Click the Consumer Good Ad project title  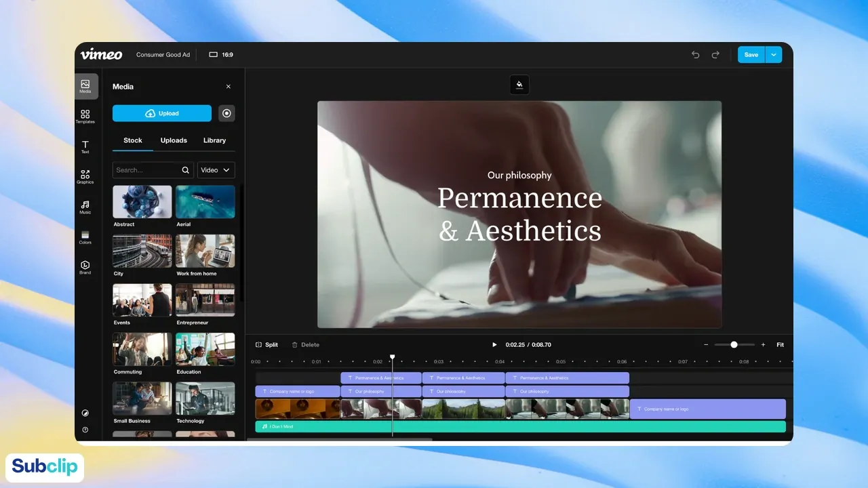[x=163, y=55]
